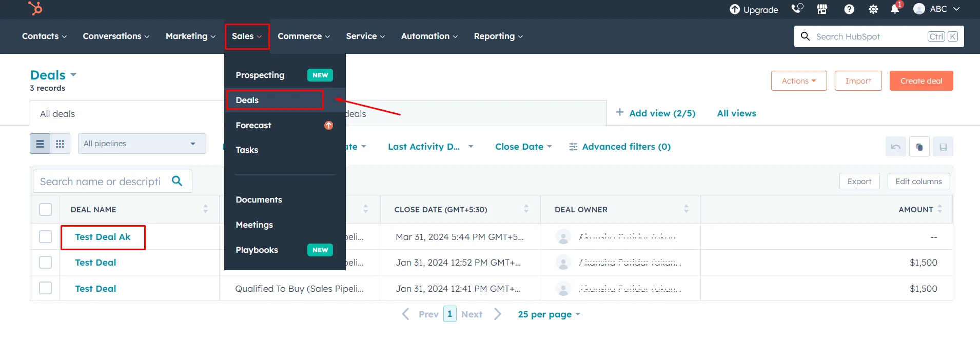Viewport: 980px width, 361px height.
Task: Click the Search name or description field
Action: (112, 181)
